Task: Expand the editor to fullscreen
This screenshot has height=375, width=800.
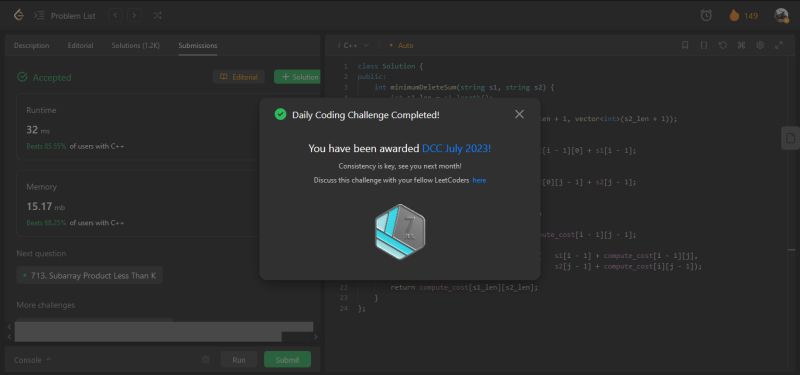Action: [779, 45]
